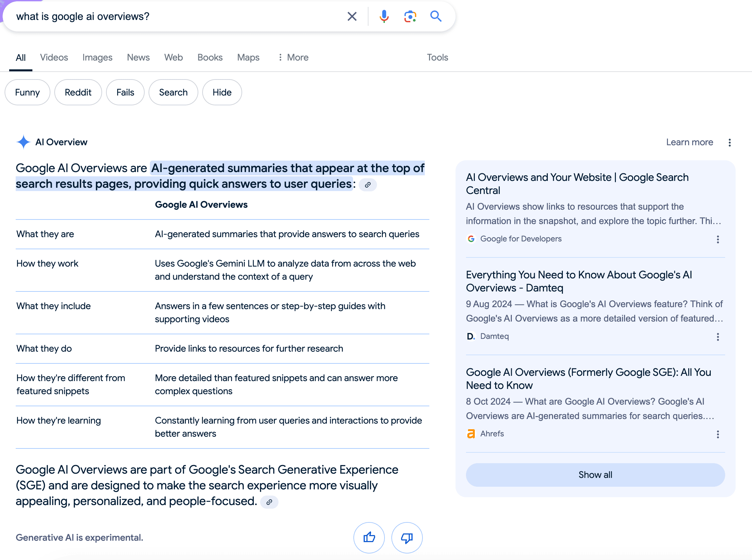Click the 'AI Overview' heading label

point(61,142)
